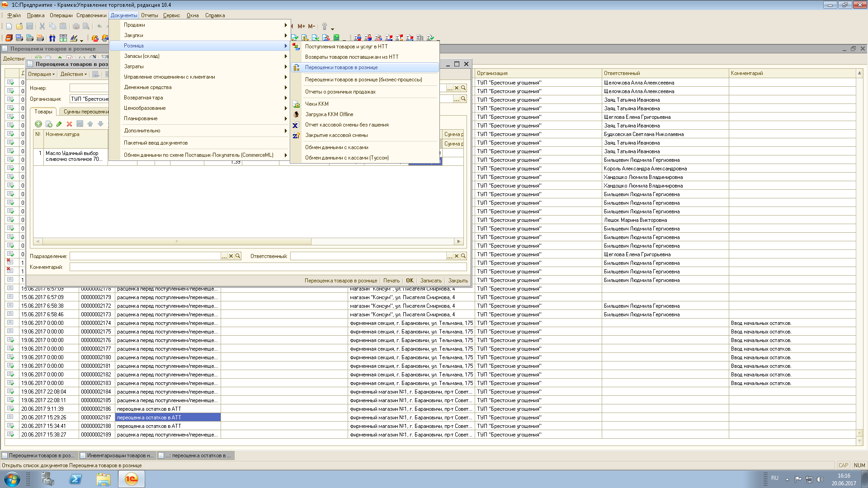Click the pencil edit row icon
This screenshot has height=488, width=868.
pos(59,124)
